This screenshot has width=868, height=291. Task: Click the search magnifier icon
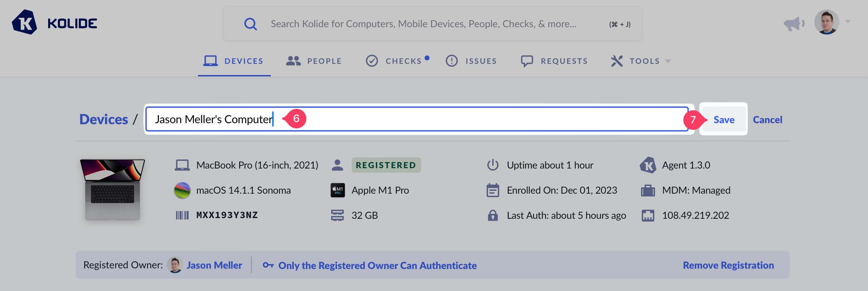[x=250, y=24]
